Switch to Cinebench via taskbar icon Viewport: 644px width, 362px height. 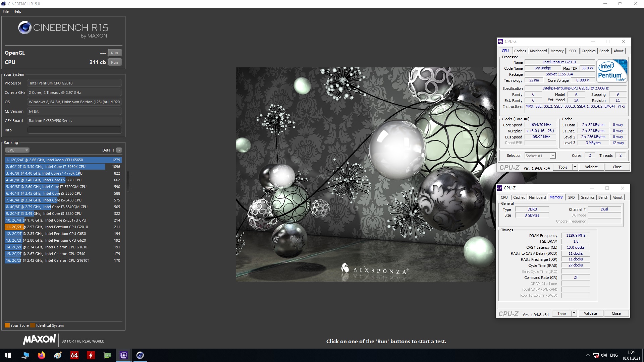(140, 355)
